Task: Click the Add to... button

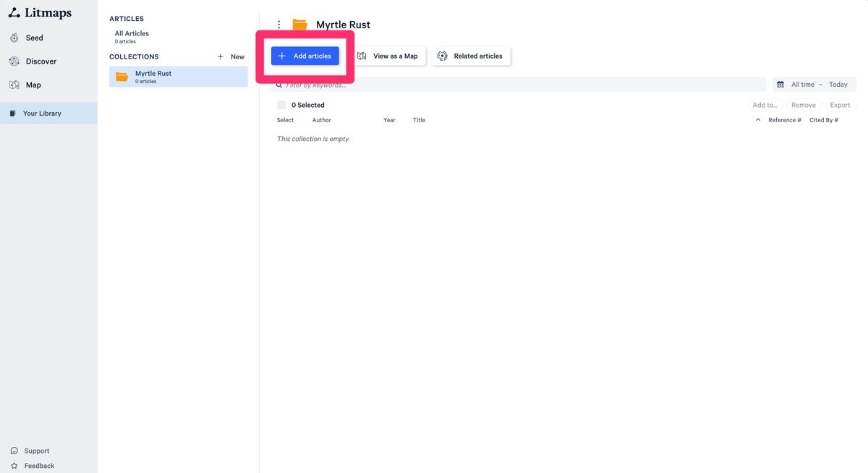Action: 765,105
